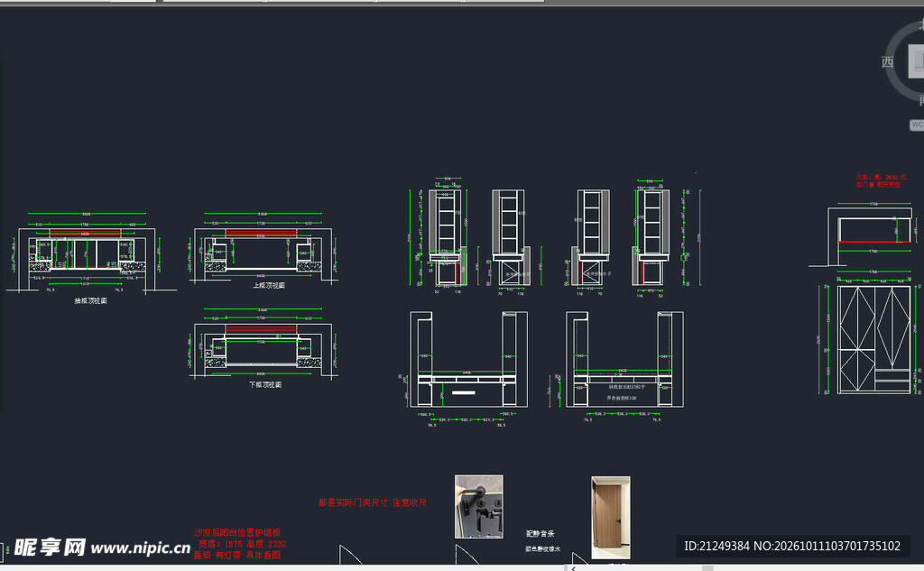Select the door hardware photo thumbnail
The width and height of the screenshot is (924, 571).
(479, 506)
